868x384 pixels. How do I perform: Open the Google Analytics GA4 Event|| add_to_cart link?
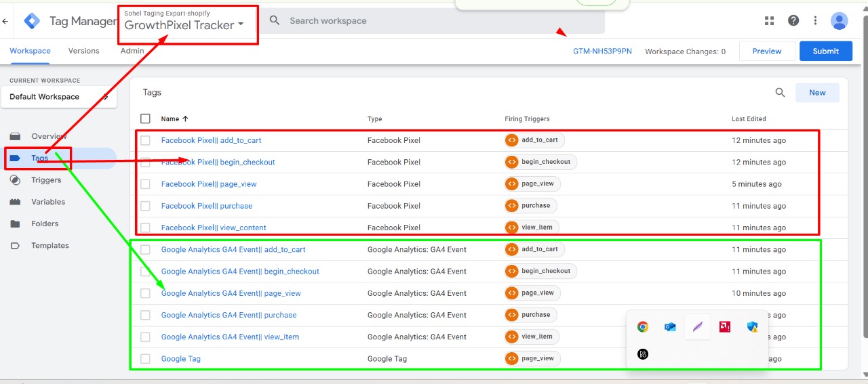(233, 249)
